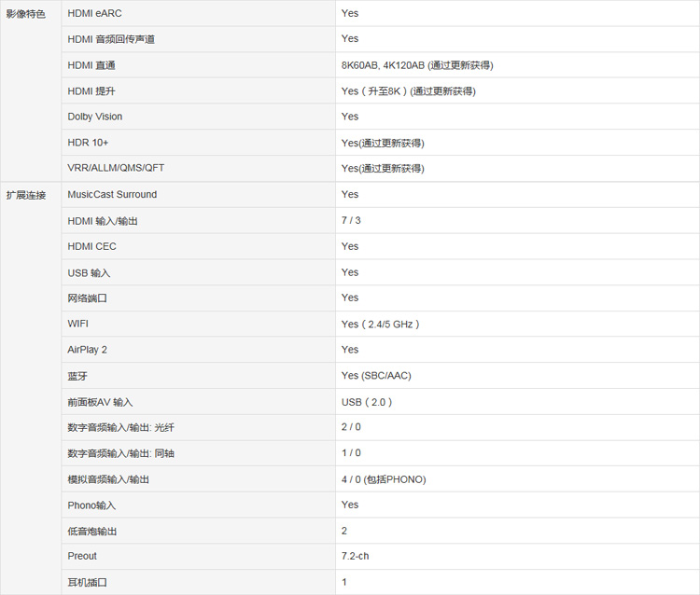Viewport: 700px width, 595px height.
Task: Click the 蓝牙 SBC/AAC value
Action: coord(376,376)
